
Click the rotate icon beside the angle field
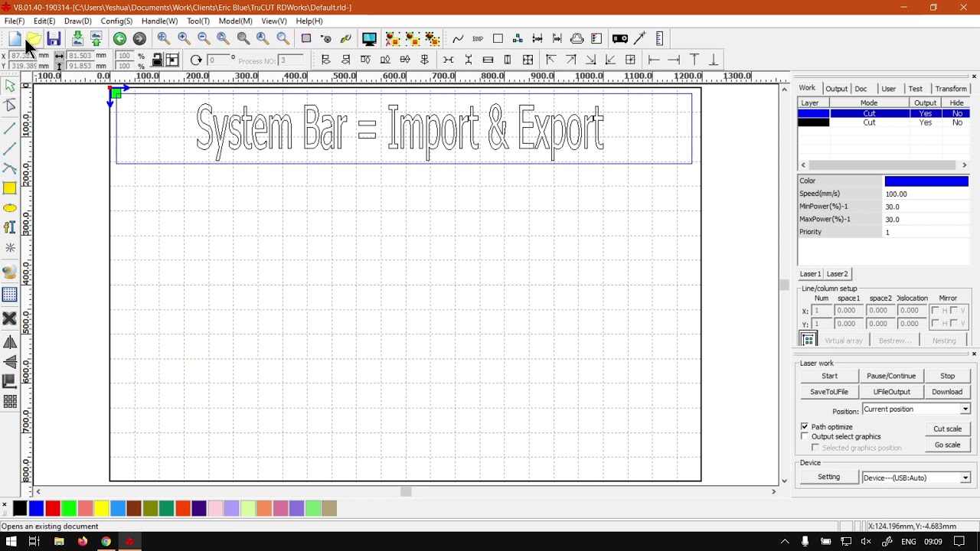(x=196, y=60)
